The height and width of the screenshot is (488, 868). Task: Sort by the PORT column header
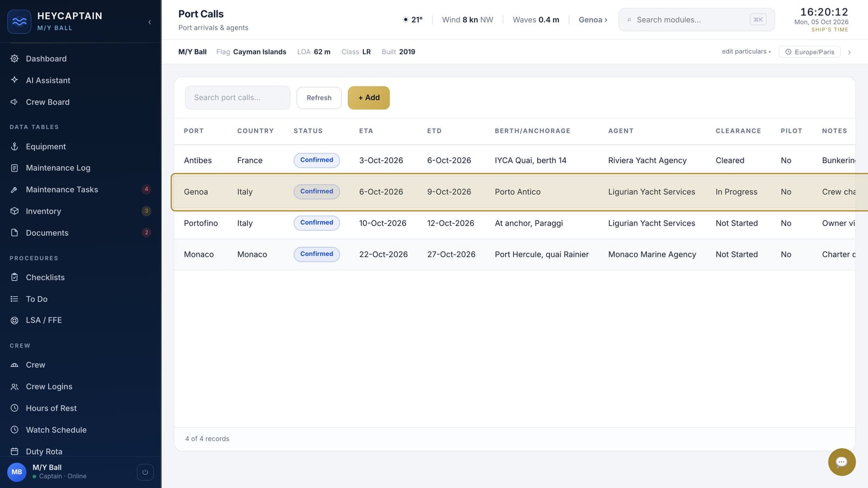point(194,131)
